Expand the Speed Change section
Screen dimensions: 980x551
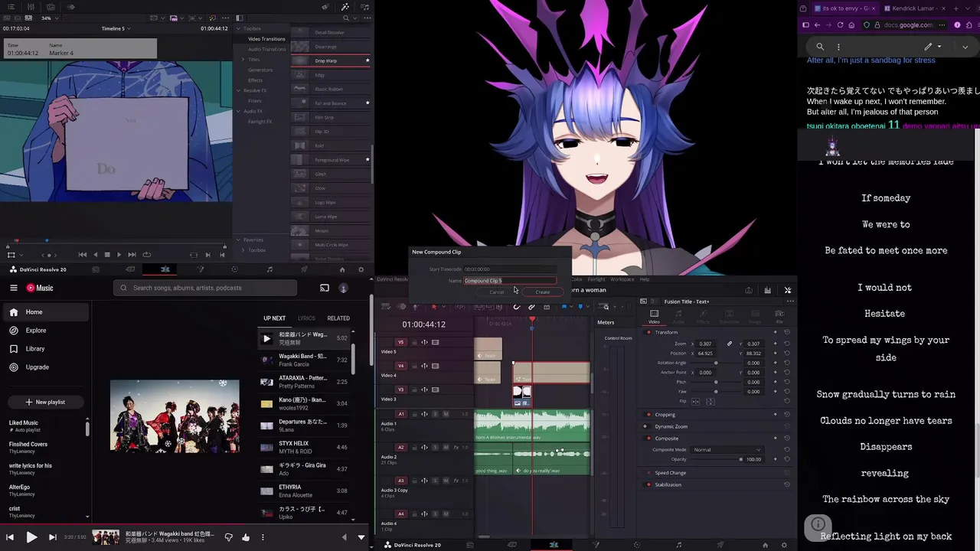coord(670,473)
